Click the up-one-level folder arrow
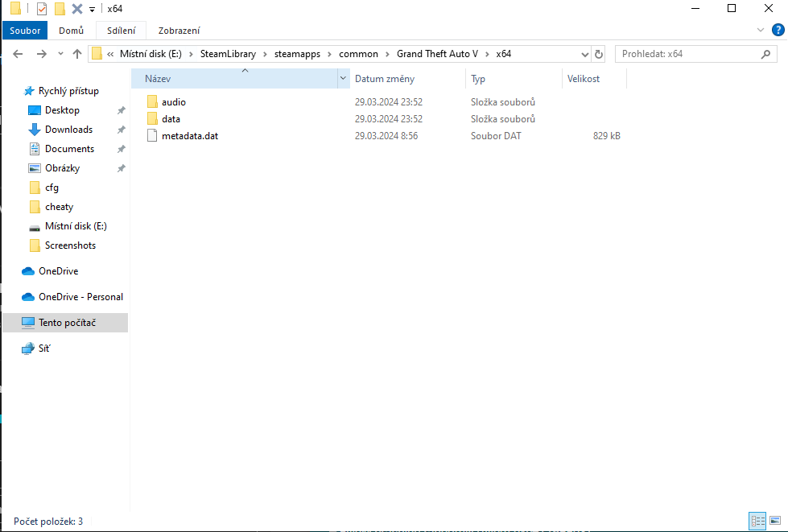This screenshot has width=788, height=532. [x=76, y=53]
